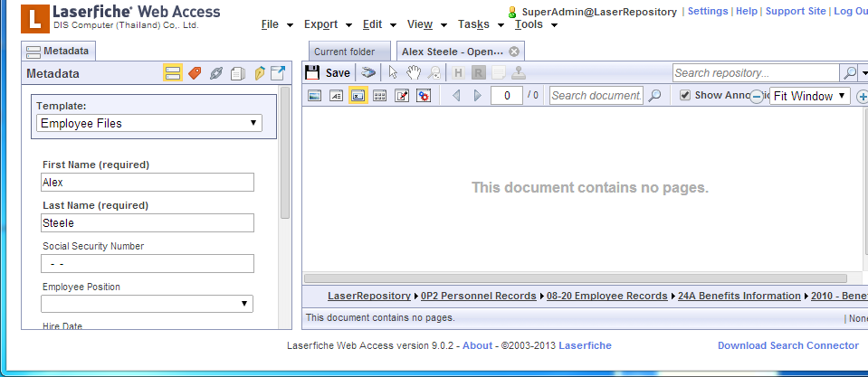868x377 pixels.
Task: Open the Settings link
Action: pyautogui.click(x=708, y=11)
